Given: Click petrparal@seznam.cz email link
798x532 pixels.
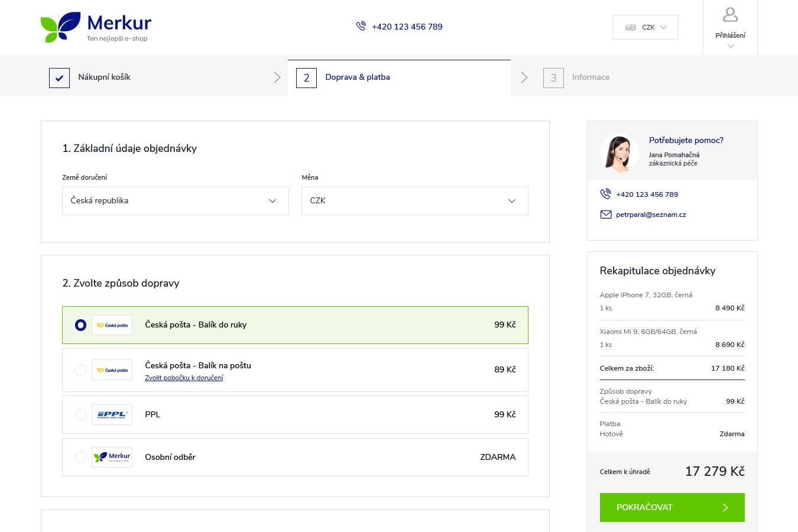Looking at the screenshot, I should point(651,215).
